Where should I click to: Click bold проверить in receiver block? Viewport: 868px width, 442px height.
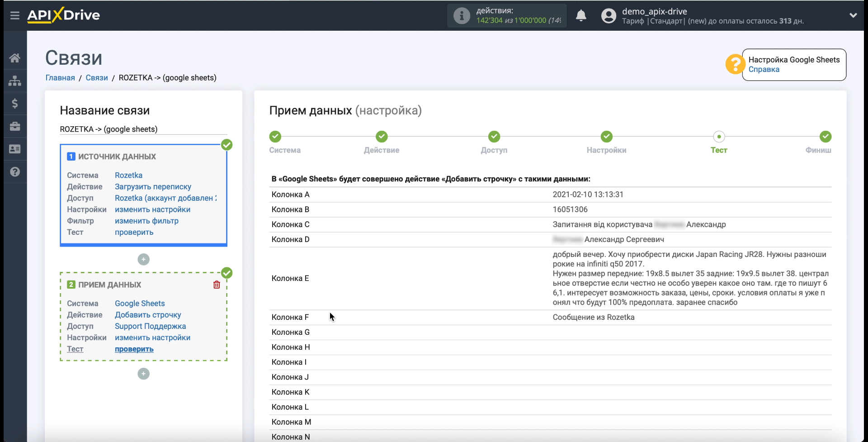(134, 349)
